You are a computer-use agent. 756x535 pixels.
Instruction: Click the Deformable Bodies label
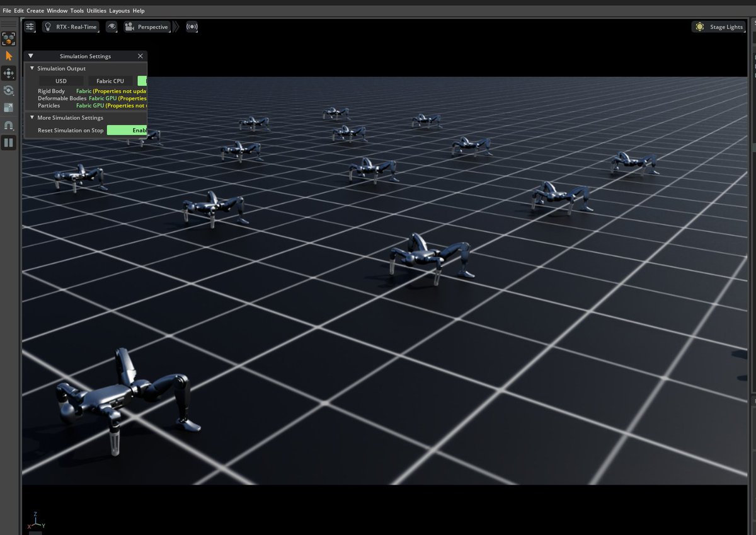[62, 98]
